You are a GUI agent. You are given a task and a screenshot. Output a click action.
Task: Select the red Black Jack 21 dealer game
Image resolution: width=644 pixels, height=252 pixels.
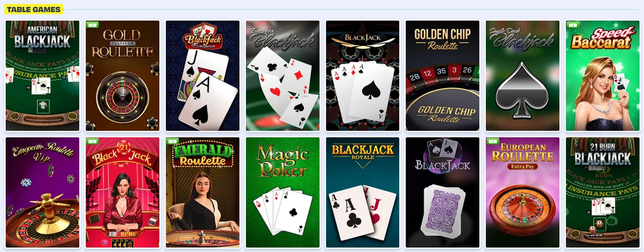pyautogui.click(x=123, y=193)
